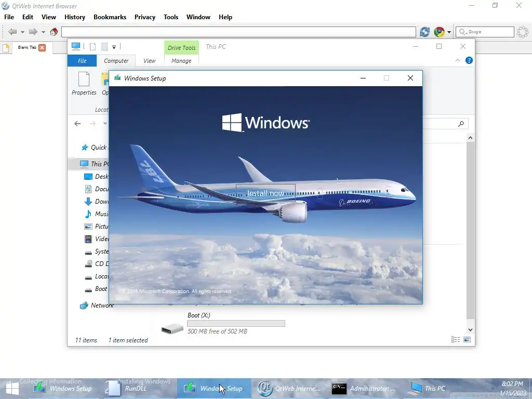Open new tab icon in QtWeb
532x399 pixels.
[6, 48]
